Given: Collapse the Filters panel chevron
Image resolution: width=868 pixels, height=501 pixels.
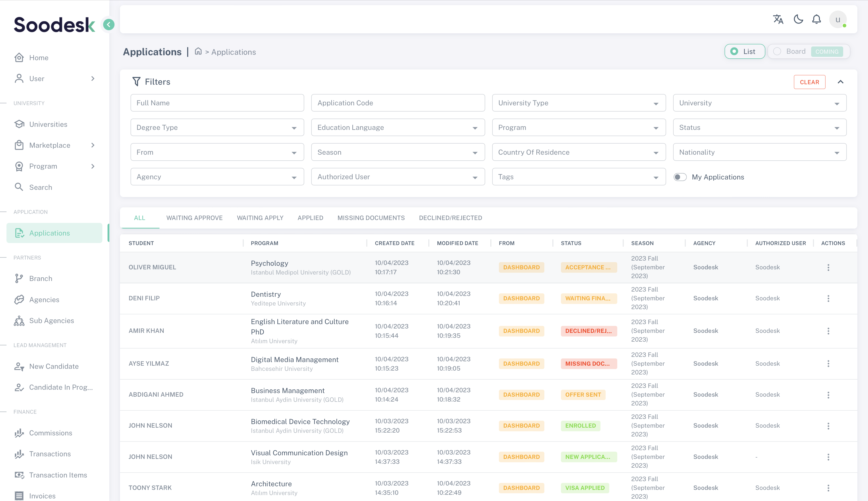Looking at the screenshot, I should (841, 82).
